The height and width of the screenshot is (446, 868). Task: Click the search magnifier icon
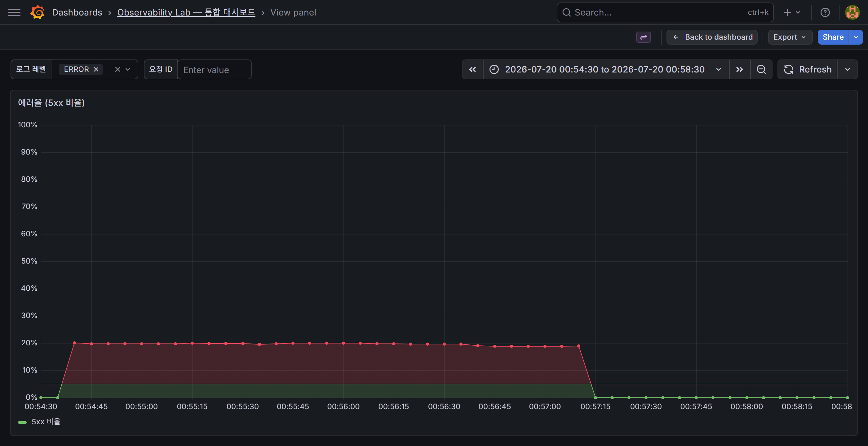tap(566, 12)
